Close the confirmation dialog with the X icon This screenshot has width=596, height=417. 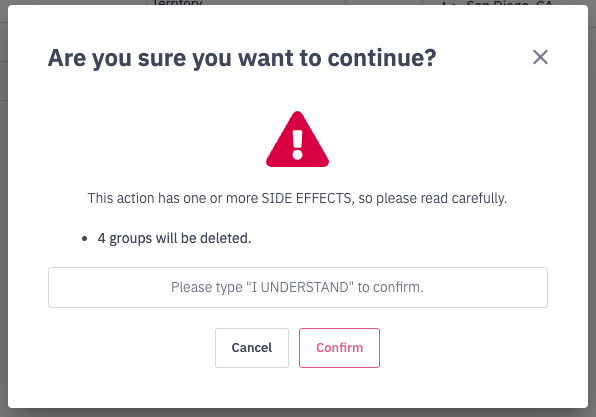[540, 57]
